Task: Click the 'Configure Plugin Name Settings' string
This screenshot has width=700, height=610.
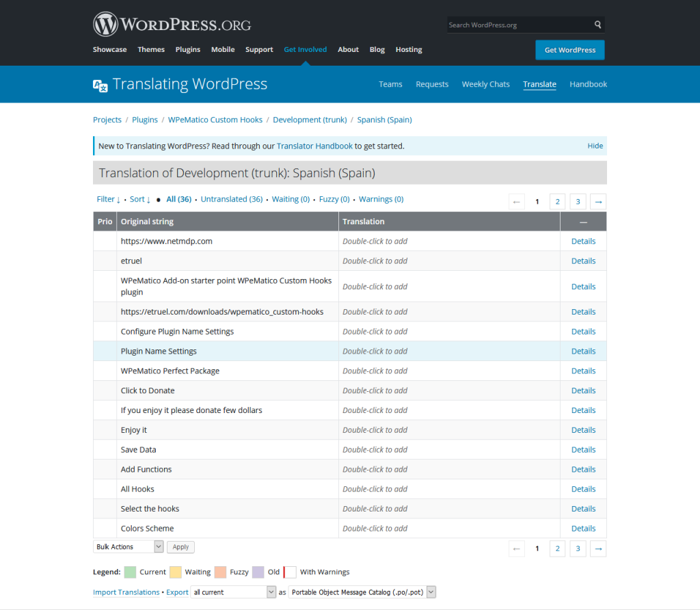Action: 177,332
